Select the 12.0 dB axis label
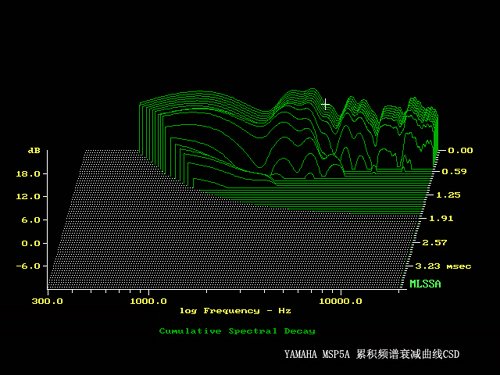 click(28, 197)
